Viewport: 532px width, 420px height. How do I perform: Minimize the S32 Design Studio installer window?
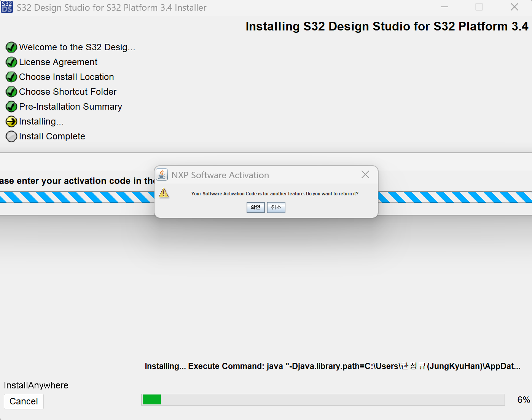tap(444, 7)
